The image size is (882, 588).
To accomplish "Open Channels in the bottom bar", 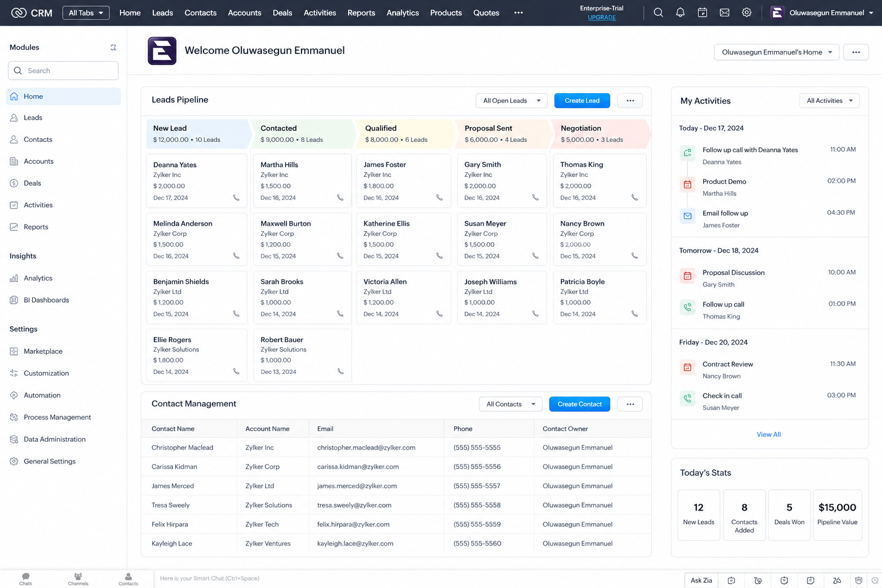I will click(78, 579).
